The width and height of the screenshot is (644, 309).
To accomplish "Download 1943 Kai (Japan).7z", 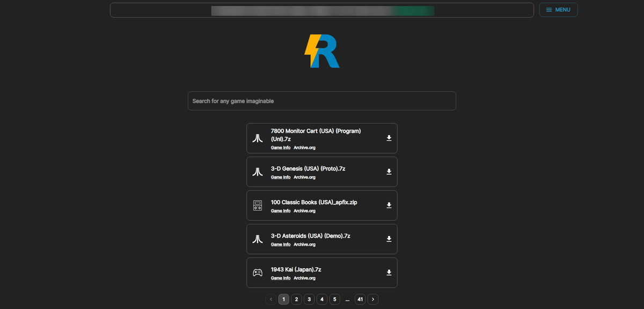I will (389, 272).
